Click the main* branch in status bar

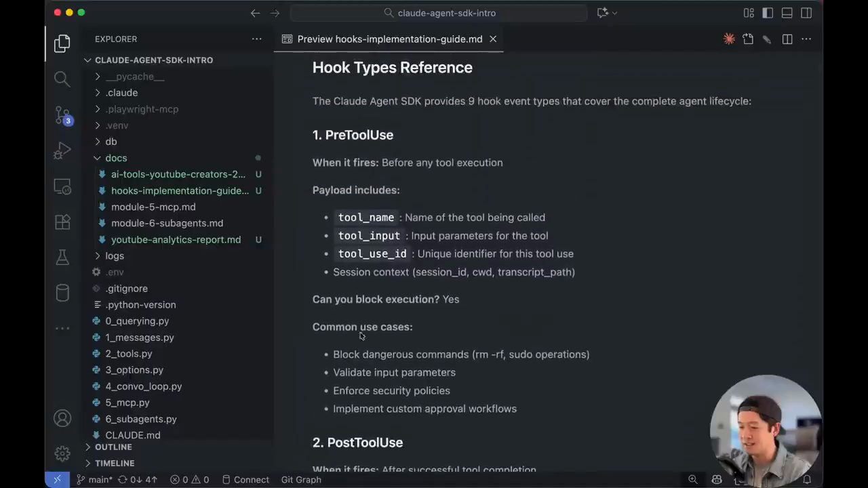(x=94, y=480)
